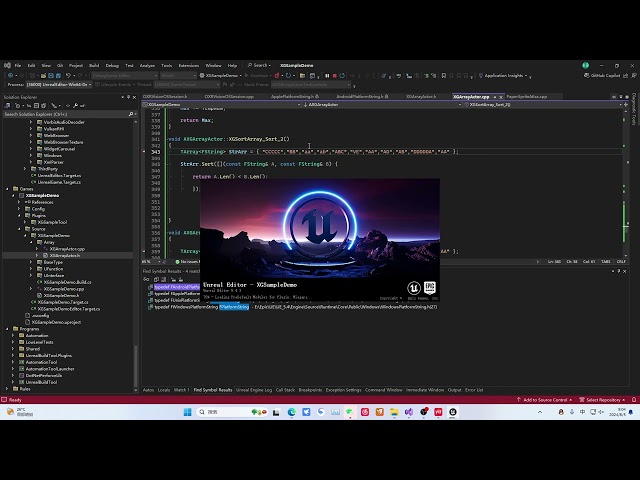Click the typedef FWindowsPlatformString result row
The height and width of the screenshot is (480, 640).
(x=292, y=307)
